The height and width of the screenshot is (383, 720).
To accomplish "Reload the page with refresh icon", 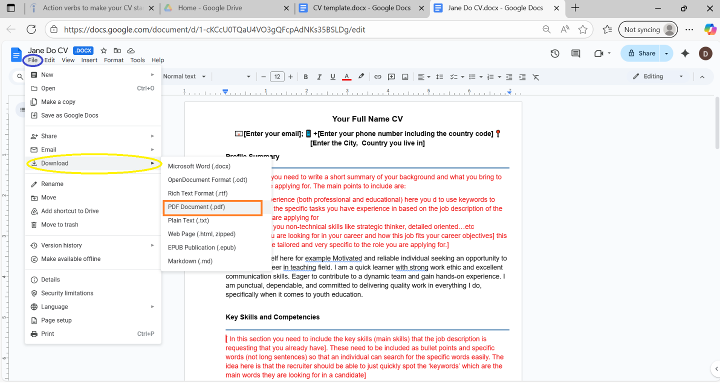I will [31, 29].
